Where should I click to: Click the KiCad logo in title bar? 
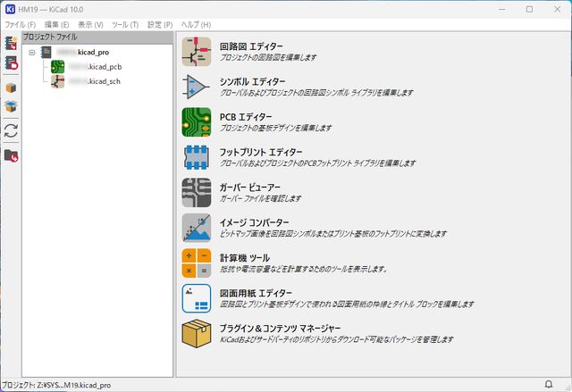pos(10,9)
